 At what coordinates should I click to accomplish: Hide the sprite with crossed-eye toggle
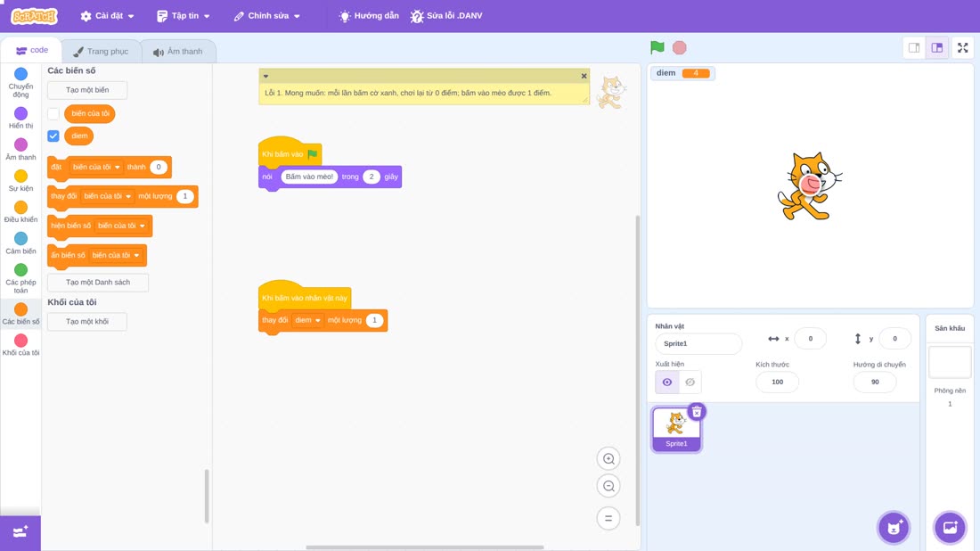click(690, 382)
